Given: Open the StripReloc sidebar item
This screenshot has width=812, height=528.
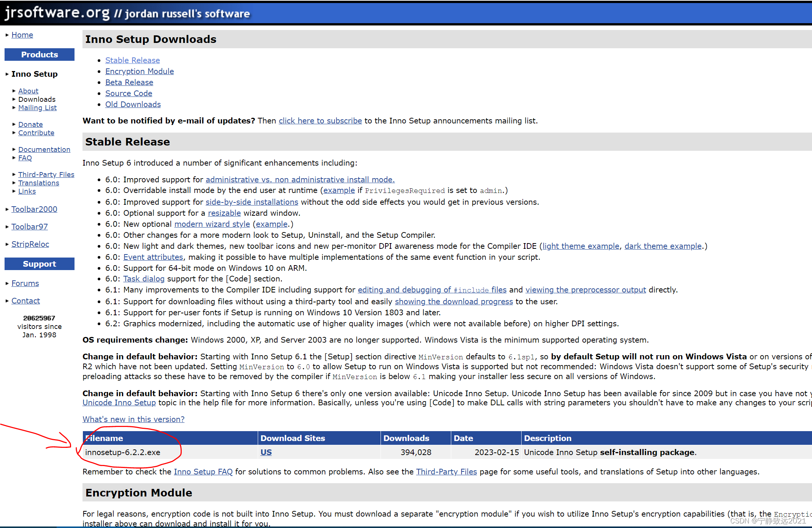Looking at the screenshot, I should 30,244.
